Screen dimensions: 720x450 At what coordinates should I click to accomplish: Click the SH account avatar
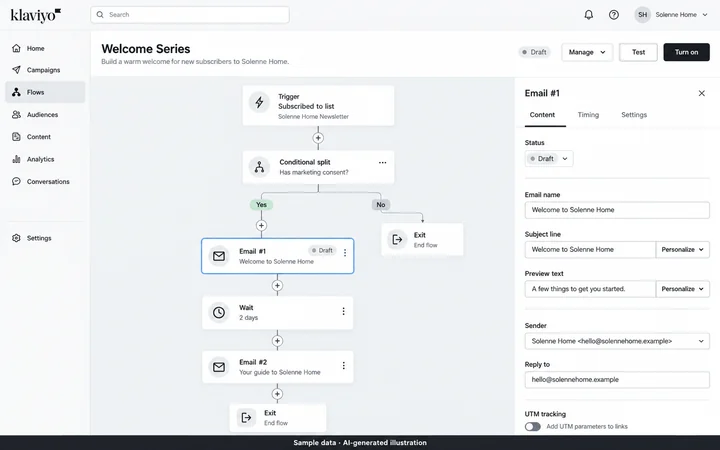pyautogui.click(x=642, y=15)
